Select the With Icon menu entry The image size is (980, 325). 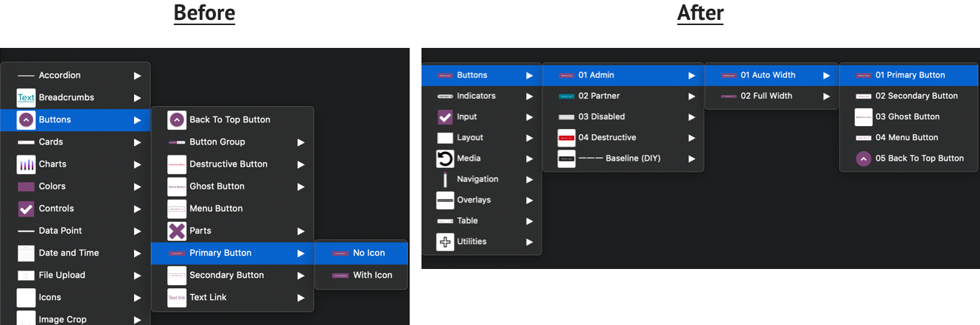[x=372, y=275]
